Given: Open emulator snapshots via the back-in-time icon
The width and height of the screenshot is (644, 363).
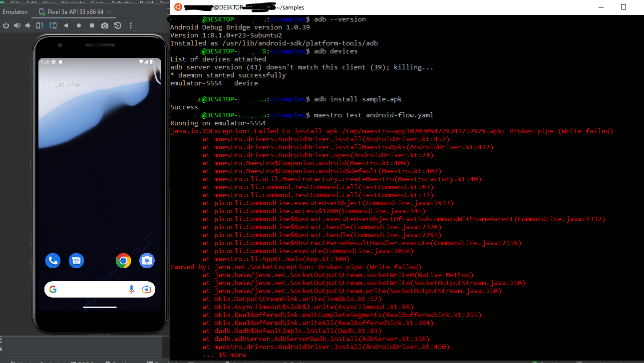Looking at the screenshot, I should pos(118,26).
